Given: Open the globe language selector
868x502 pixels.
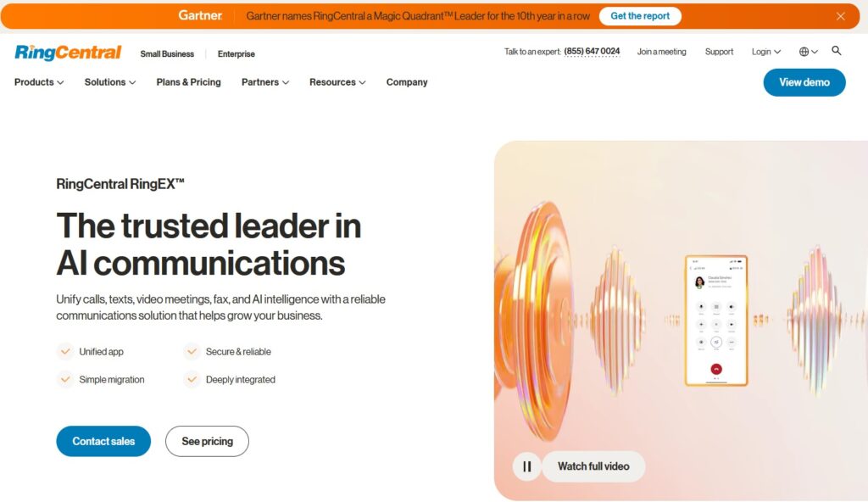Looking at the screenshot, I should click(x=808, y=52).
